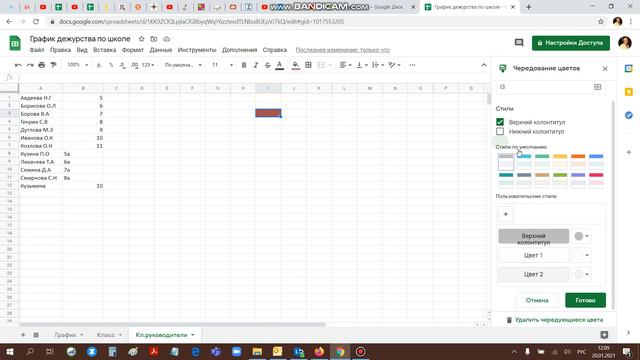Check the cloud save status icon
This screenshot has height=360, width=640.
click(x=167, y=39)
